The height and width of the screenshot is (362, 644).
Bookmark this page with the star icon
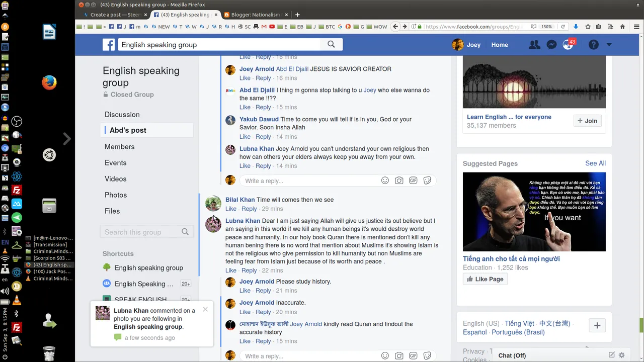pos(588,27)
